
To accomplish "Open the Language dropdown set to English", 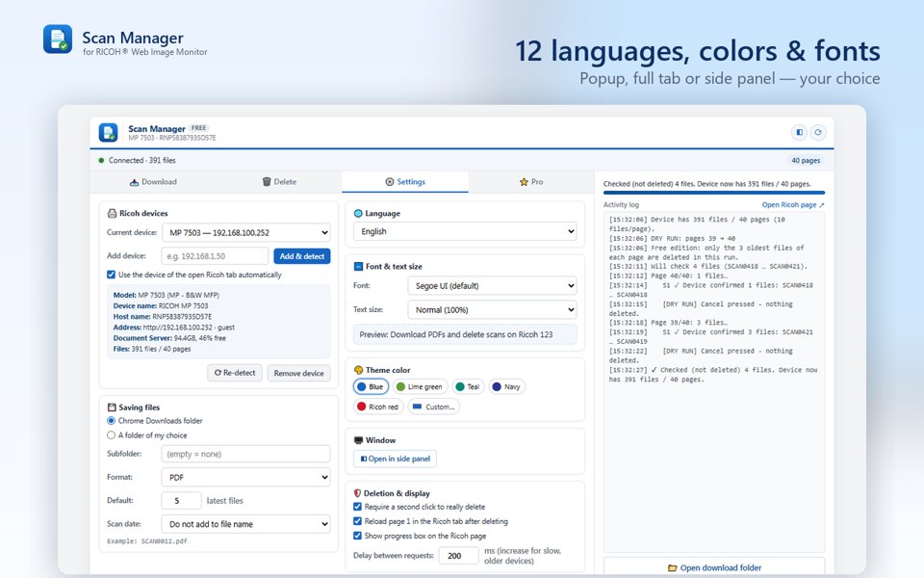I will (465, 231).
